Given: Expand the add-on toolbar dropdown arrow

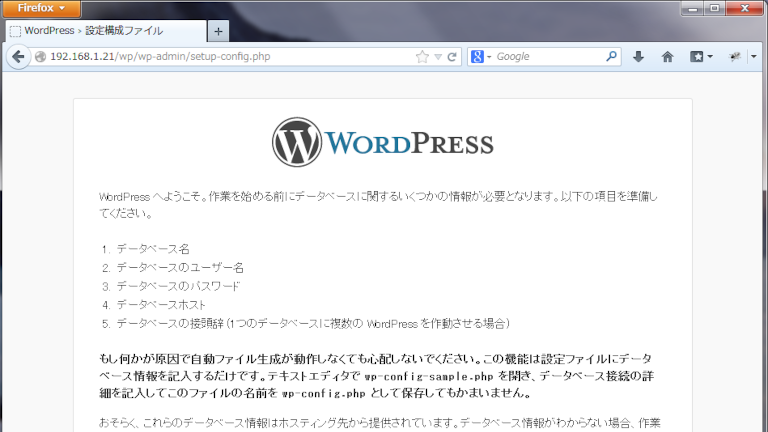Looking at the screenshot, I should click(754, 57).
